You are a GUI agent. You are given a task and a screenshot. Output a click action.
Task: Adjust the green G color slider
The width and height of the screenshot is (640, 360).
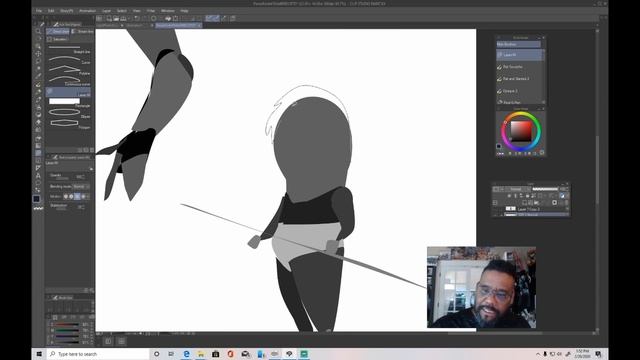67,331
